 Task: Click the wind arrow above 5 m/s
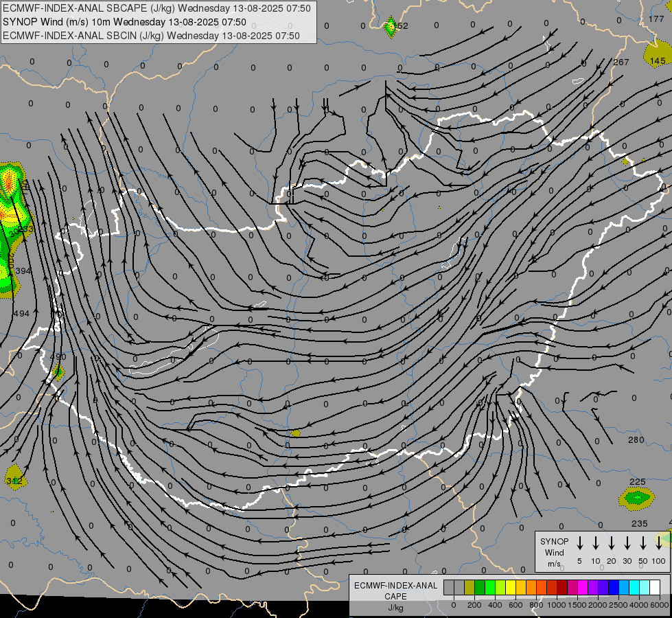(x=580, y=543)
